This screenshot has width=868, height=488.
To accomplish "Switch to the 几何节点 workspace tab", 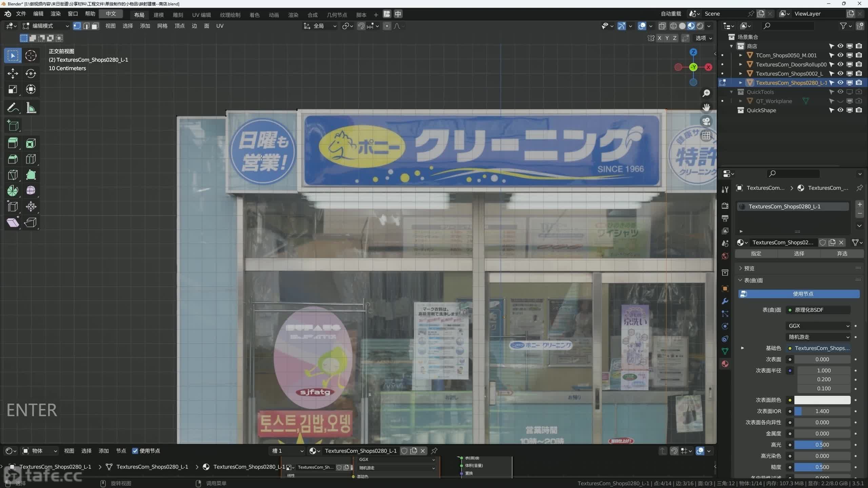I will (337, 15).
